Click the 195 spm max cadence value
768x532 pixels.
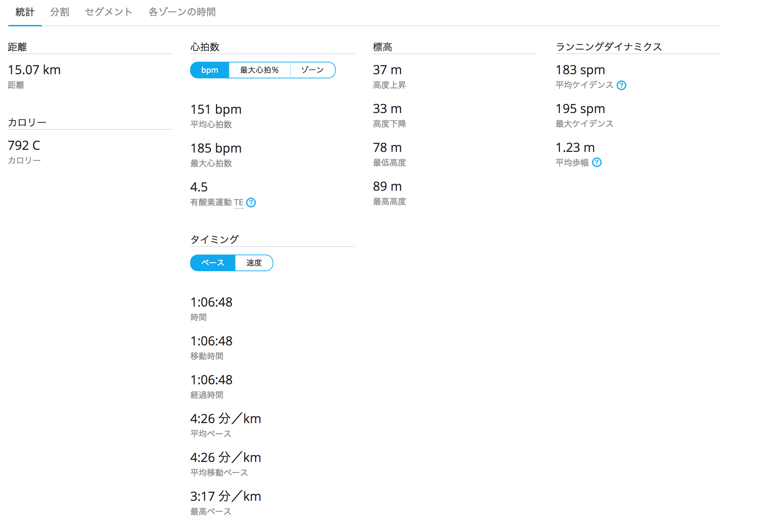pos(580,109)
